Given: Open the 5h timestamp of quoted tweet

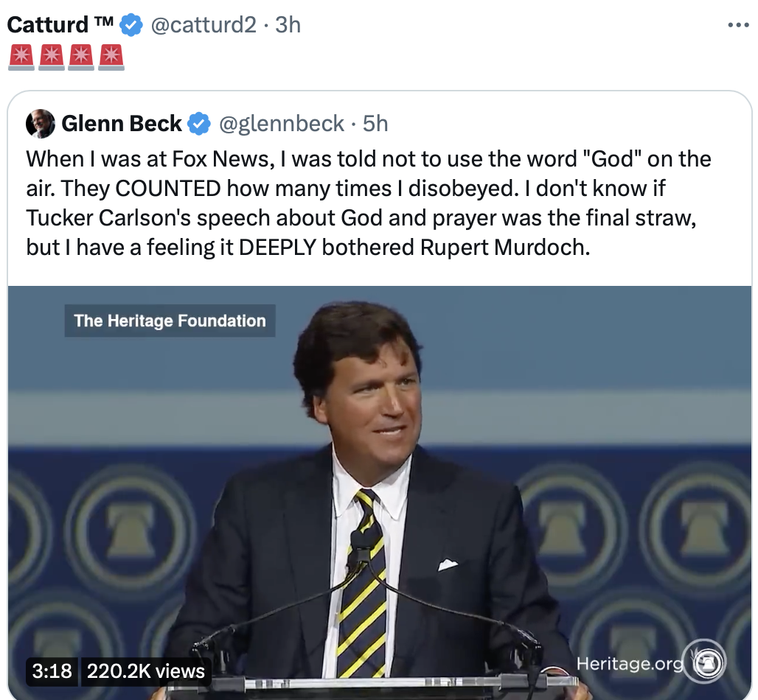Looking at the screenshot, I should [x=375, y=124].
